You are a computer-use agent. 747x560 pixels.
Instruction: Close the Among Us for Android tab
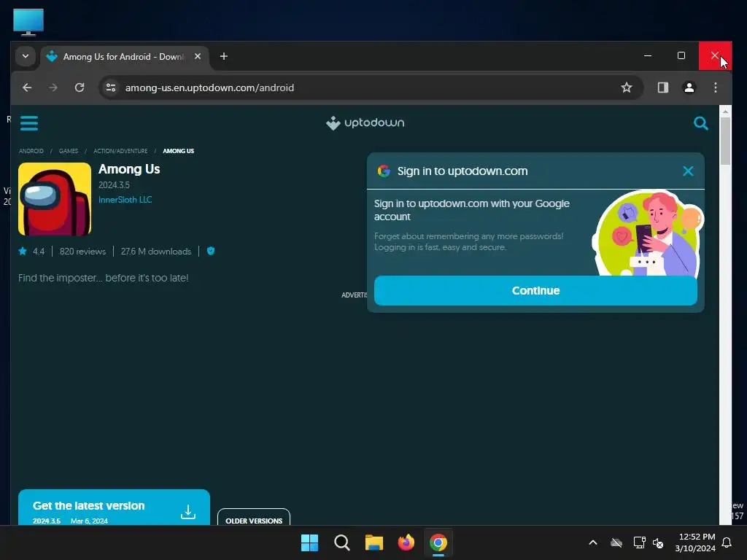click(x=198, y=56)
